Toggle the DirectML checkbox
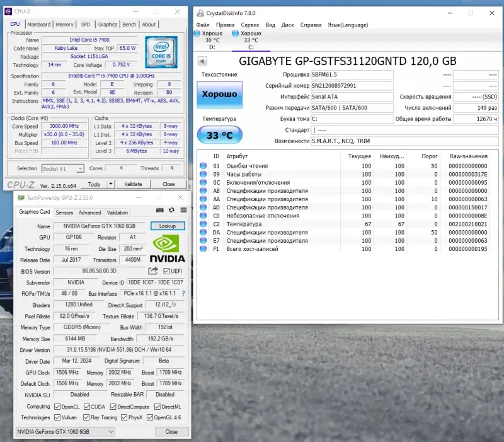Viewport: 504px width, 442px height. (157, 407)
